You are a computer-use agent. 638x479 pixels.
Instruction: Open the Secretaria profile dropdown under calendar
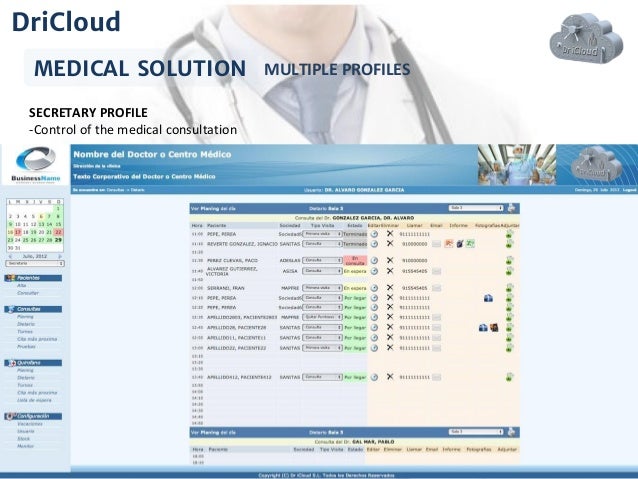point(35,264)
